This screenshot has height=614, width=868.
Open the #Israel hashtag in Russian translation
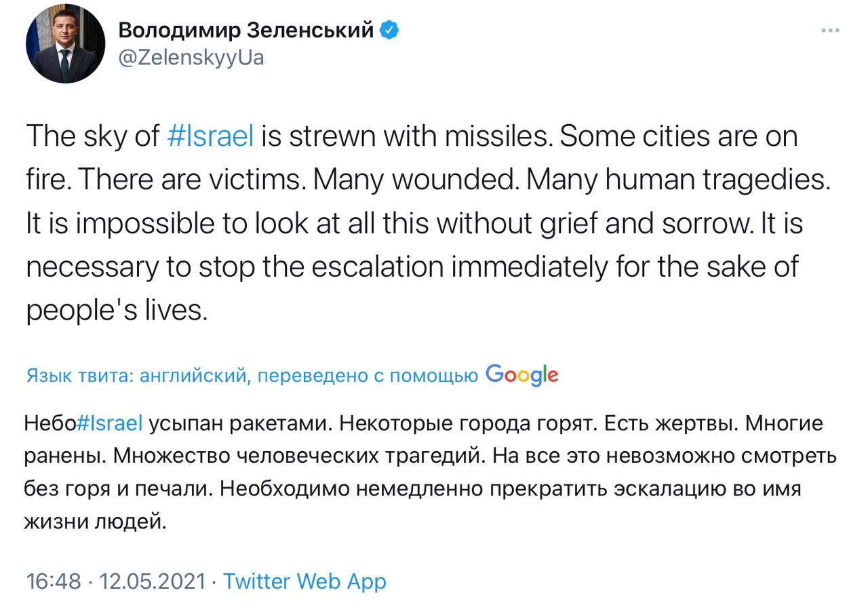tap(110, 424)
